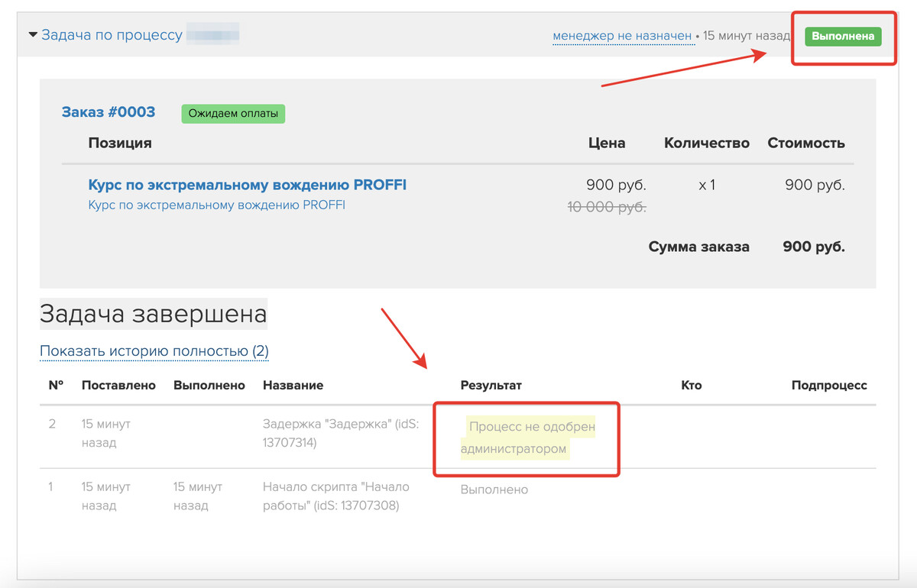Viewport: 917px width, 588px height.
Task: Click the smaller course description link below title
Action: point(216,205)
